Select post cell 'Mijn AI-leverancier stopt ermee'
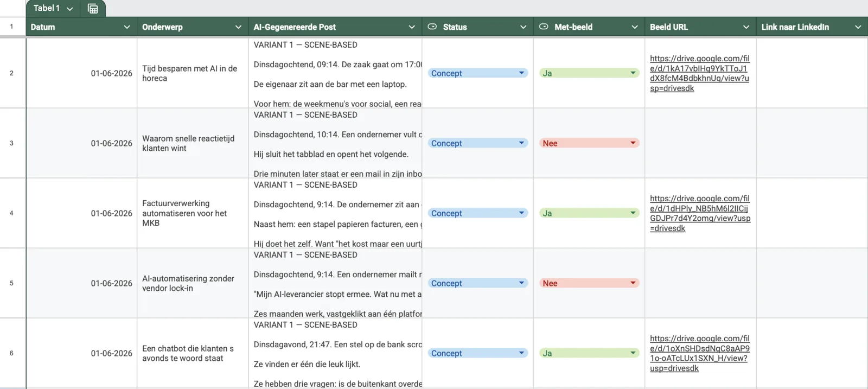Screen dimensions: 868x389 (x=335, y=283)
